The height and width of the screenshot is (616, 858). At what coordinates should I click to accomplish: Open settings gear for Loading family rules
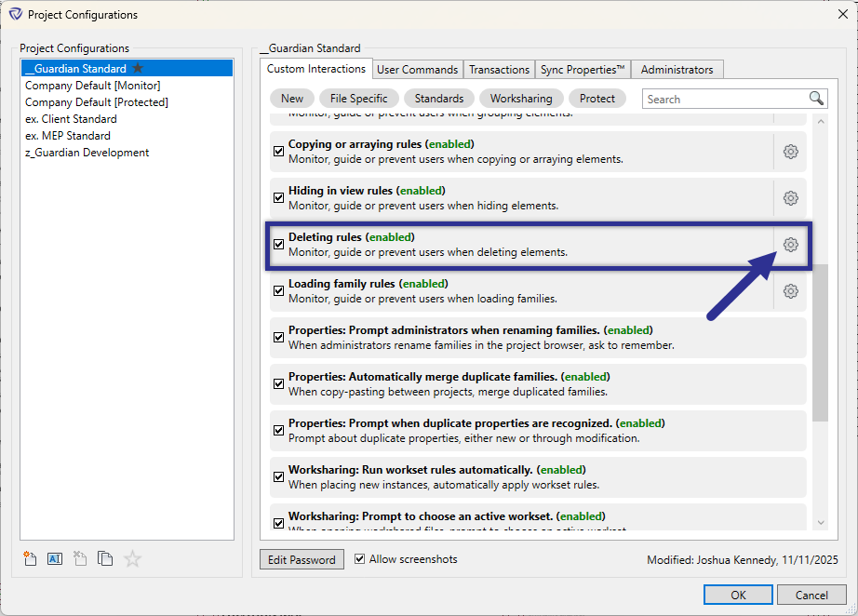click(x=790, y=290)
